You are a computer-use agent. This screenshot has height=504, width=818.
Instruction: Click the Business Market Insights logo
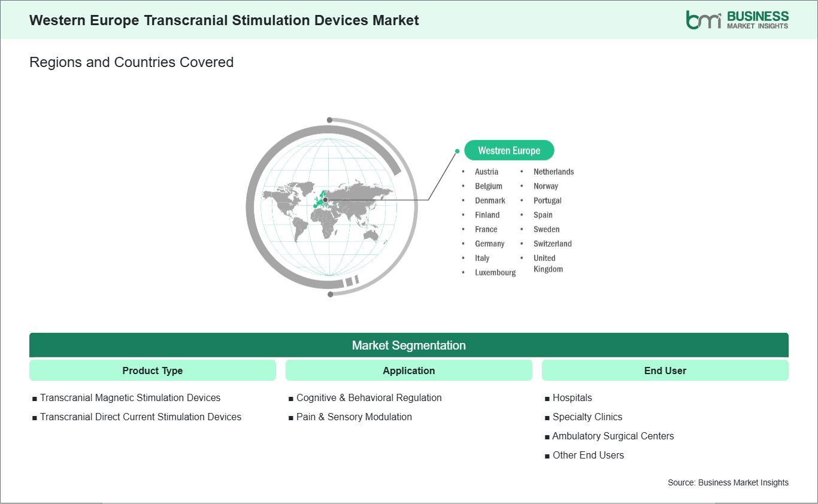tap(737, 20)
